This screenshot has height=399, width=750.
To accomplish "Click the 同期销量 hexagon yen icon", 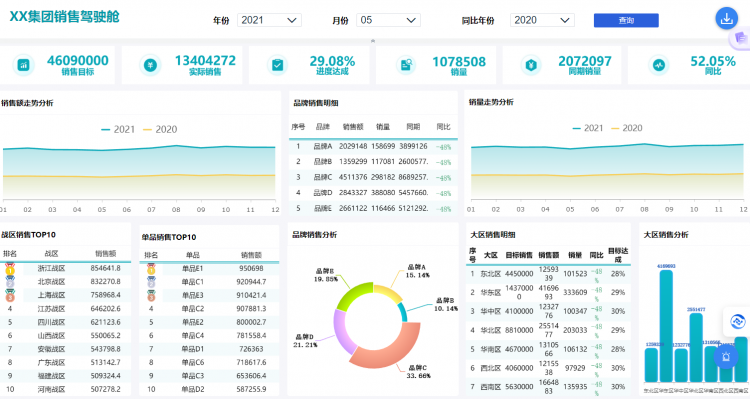I will 531,65.
